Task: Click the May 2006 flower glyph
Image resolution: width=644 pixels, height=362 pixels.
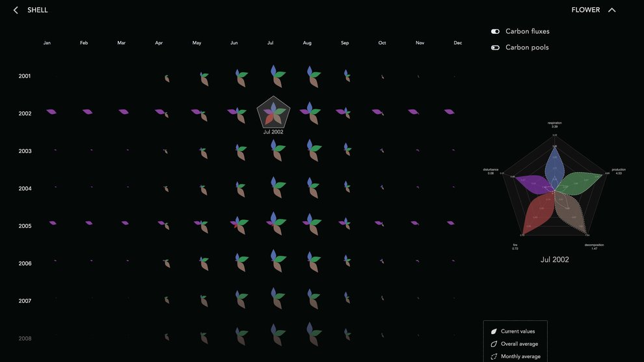Action: pyautogui.click(x=203, y=263)
